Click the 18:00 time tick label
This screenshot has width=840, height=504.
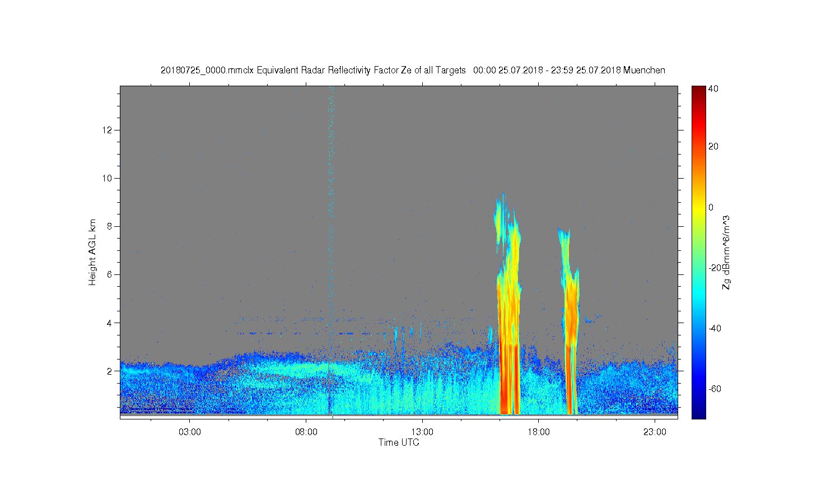pyautogui.click(x=539, y=432)
